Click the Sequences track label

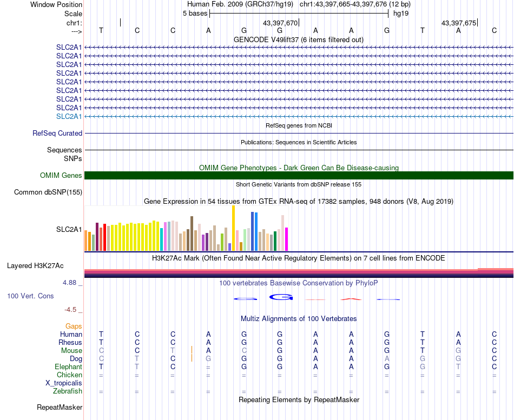64,150
